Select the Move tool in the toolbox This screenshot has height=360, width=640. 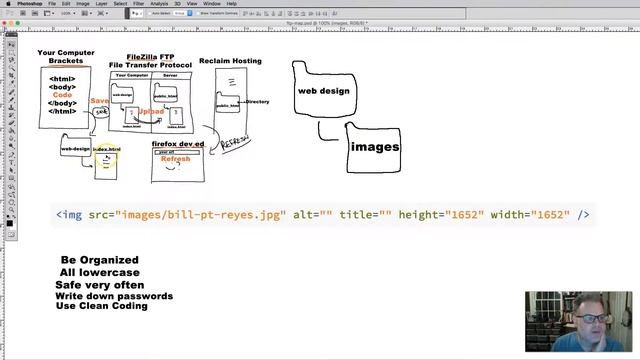[11, 44]
